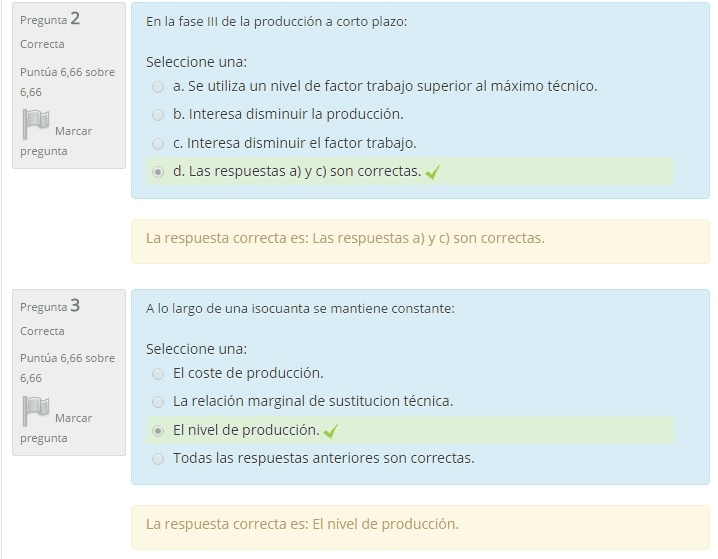Screen dimensions: 718x559
Task: Pick the El nivel de producción radio button
Action: [158, 431]
